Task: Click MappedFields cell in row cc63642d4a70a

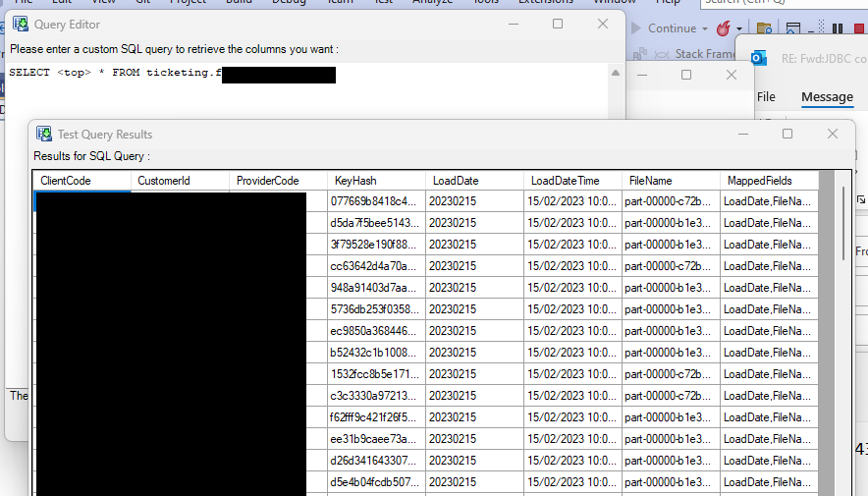Action: click(769, 266)
